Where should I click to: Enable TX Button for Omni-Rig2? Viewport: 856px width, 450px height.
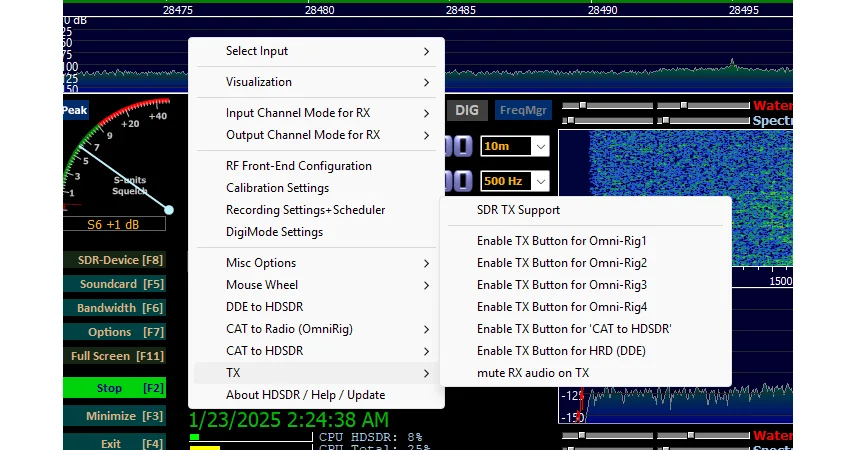[x=585, y=263]
